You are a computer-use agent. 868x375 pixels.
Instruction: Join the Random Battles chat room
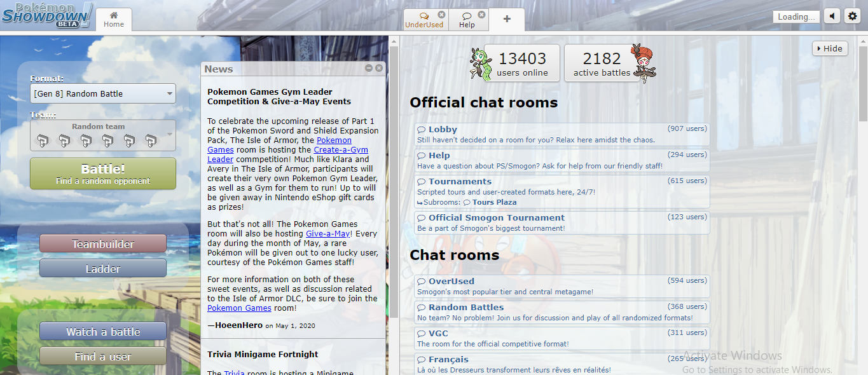click(562, 312)
